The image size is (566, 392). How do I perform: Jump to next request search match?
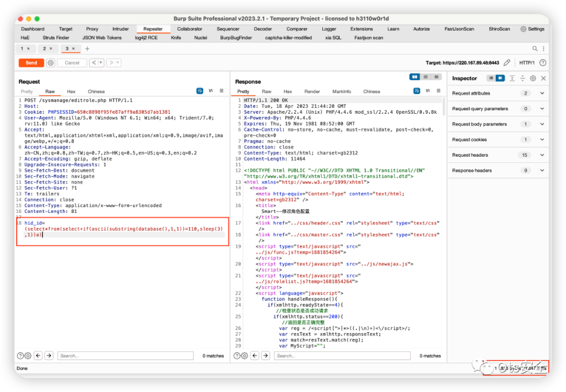[49, 355]
